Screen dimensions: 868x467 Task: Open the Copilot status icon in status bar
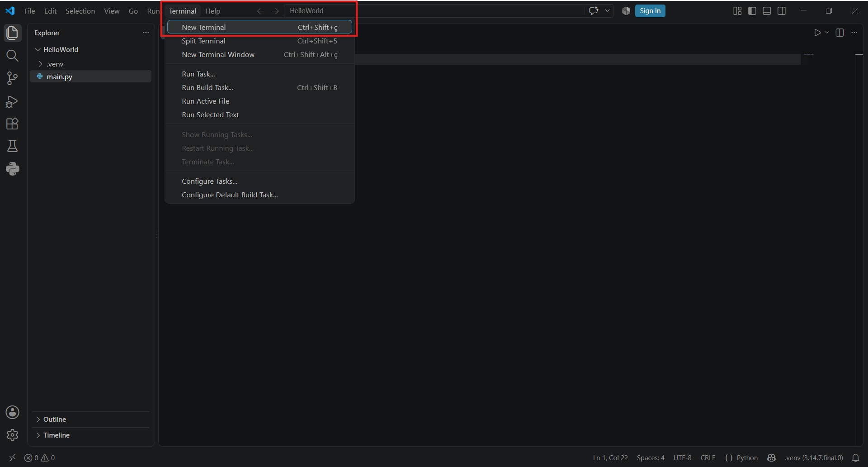[771, 458]
